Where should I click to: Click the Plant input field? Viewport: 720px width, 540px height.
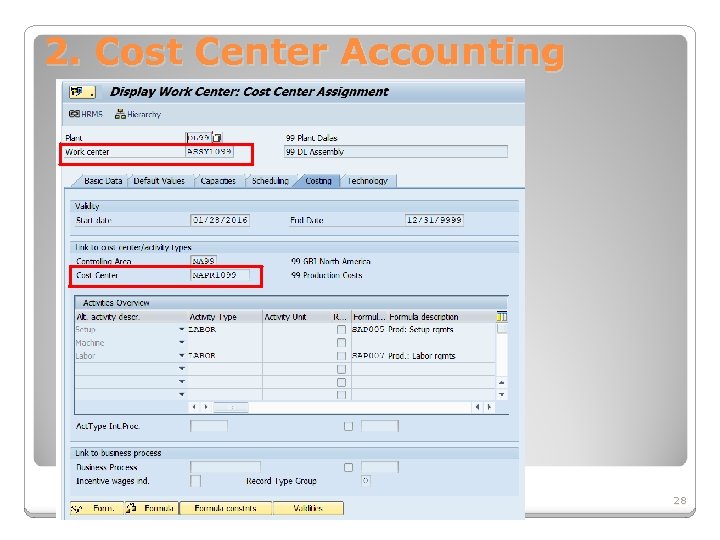198,138
